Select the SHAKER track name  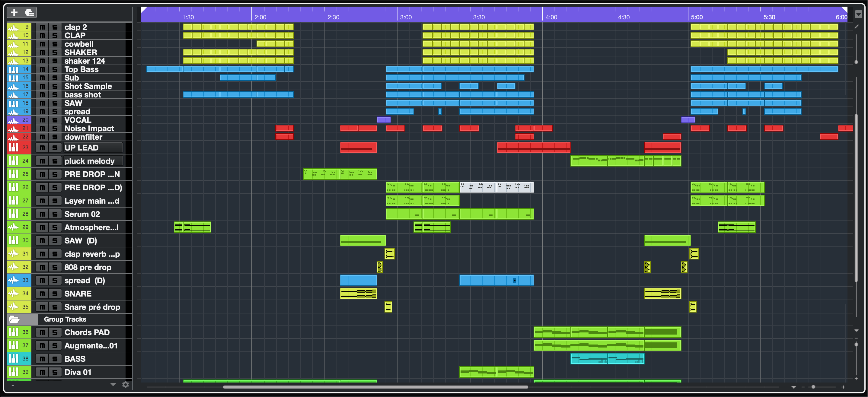pyautogui.click(x=81, y=52)
